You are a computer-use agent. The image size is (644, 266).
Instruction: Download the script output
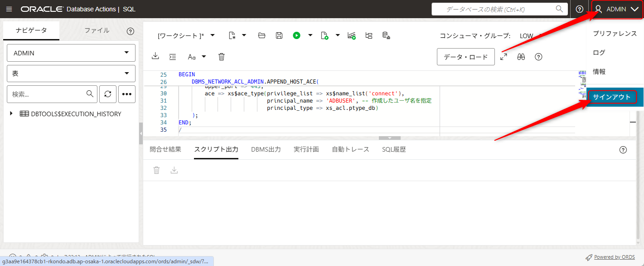[174, 170]
